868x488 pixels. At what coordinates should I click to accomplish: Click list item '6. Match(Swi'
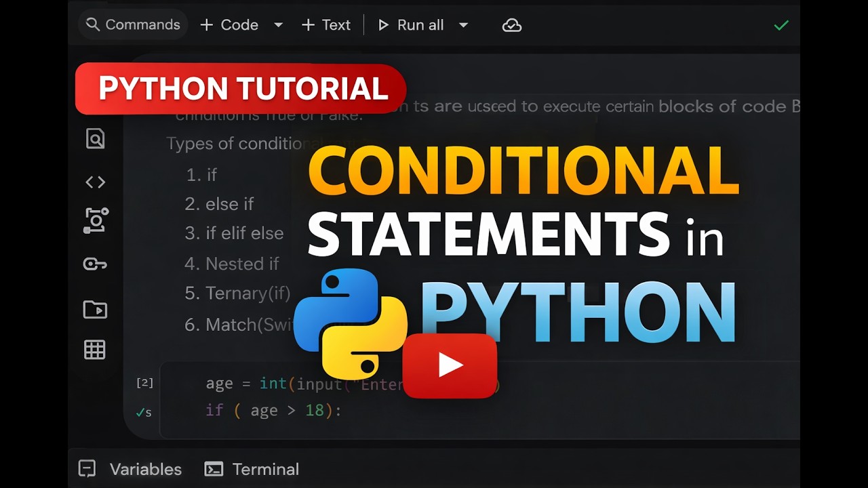point(239,325)
